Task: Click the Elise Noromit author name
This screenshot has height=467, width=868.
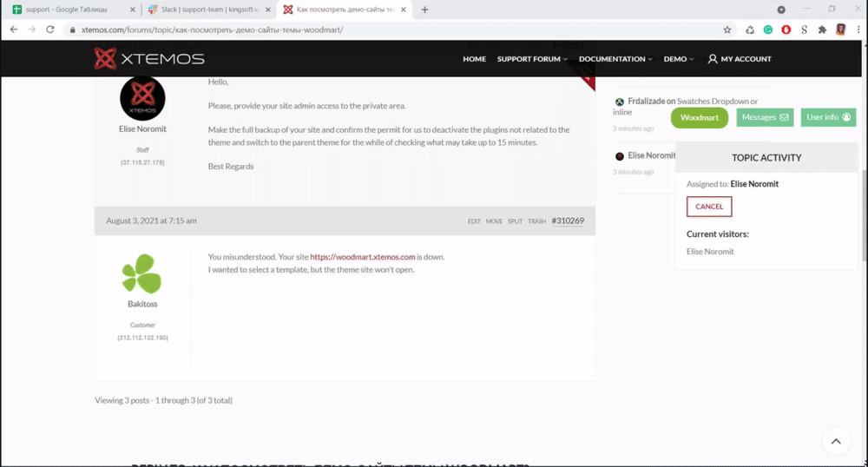Action: (x=142, y=129)
